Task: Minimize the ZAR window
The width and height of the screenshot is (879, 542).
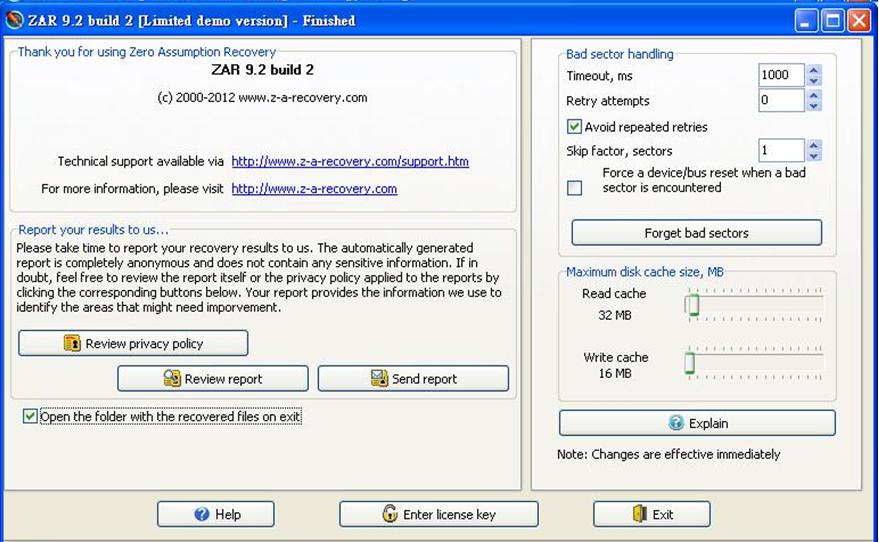Action: point(806,21)
